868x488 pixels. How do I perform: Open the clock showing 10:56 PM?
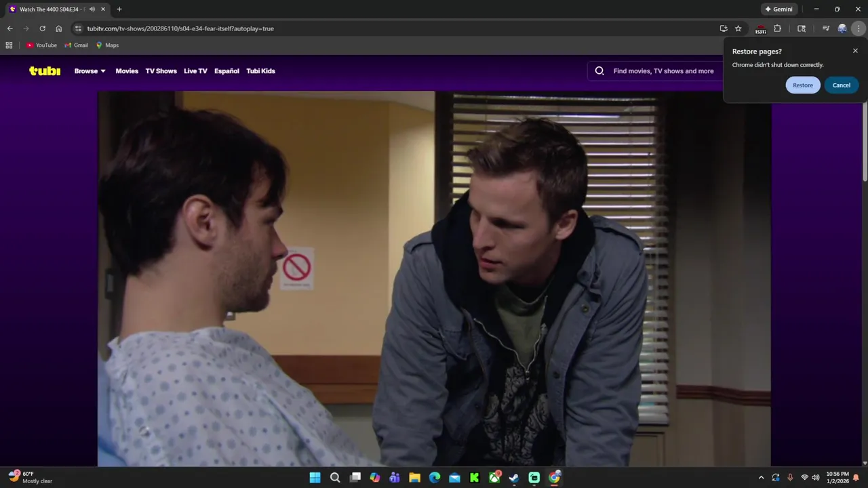pyautogui.click(x=837, y=478)
